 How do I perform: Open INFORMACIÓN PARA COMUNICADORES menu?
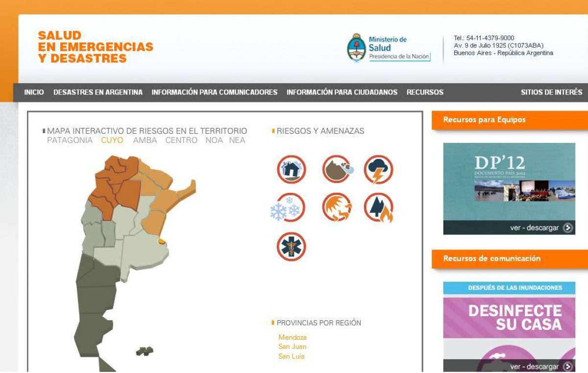[x=215, y=92]
